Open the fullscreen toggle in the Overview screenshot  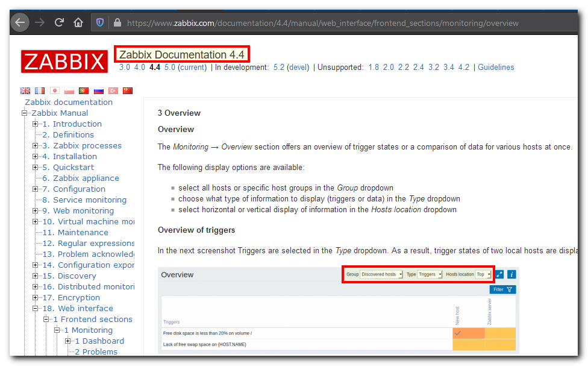(x=499, y=274)
